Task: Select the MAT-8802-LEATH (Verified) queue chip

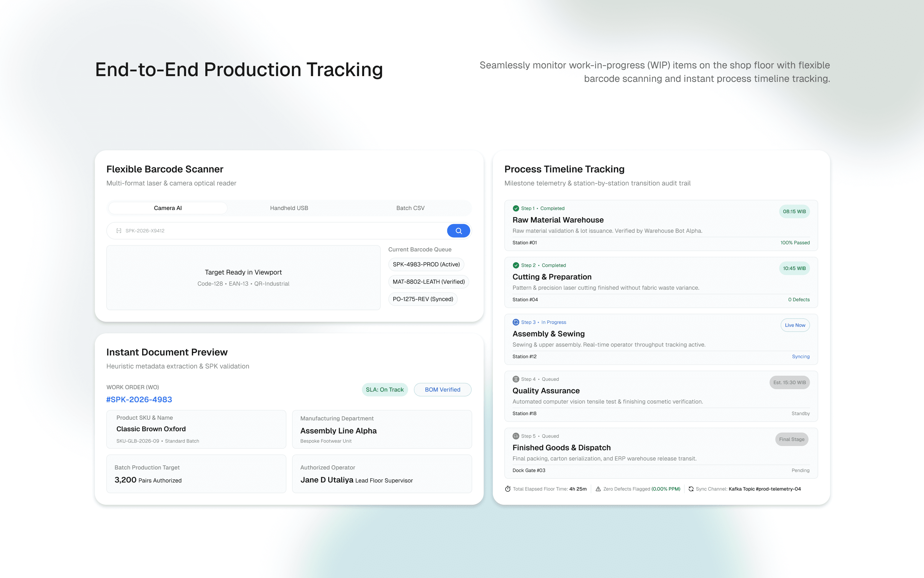Action: (x=429, y=282)
